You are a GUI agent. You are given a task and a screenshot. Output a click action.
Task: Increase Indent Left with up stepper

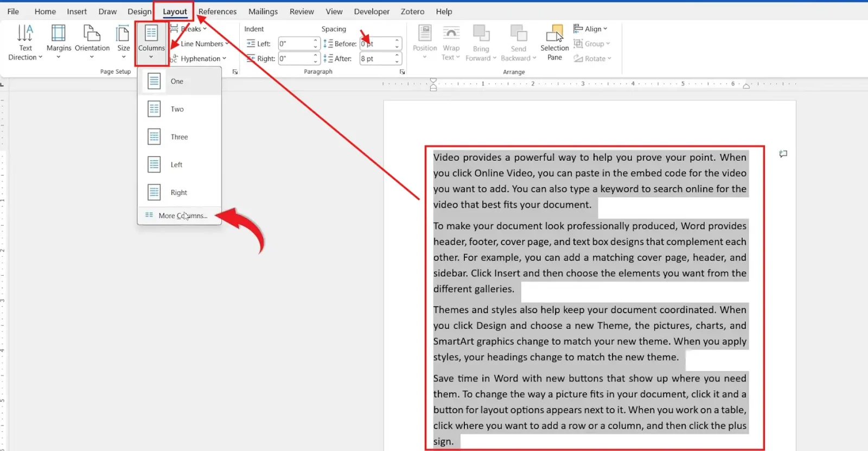coord(315,41)
